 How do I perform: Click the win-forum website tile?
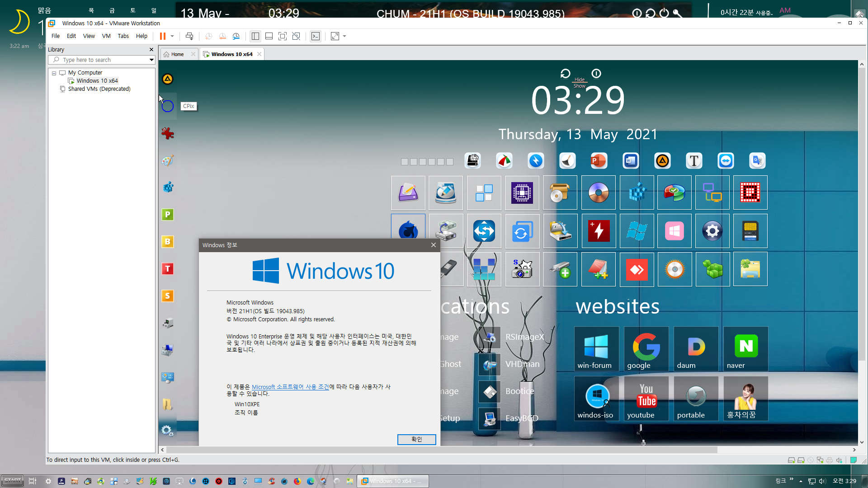(x=596, y=349)
